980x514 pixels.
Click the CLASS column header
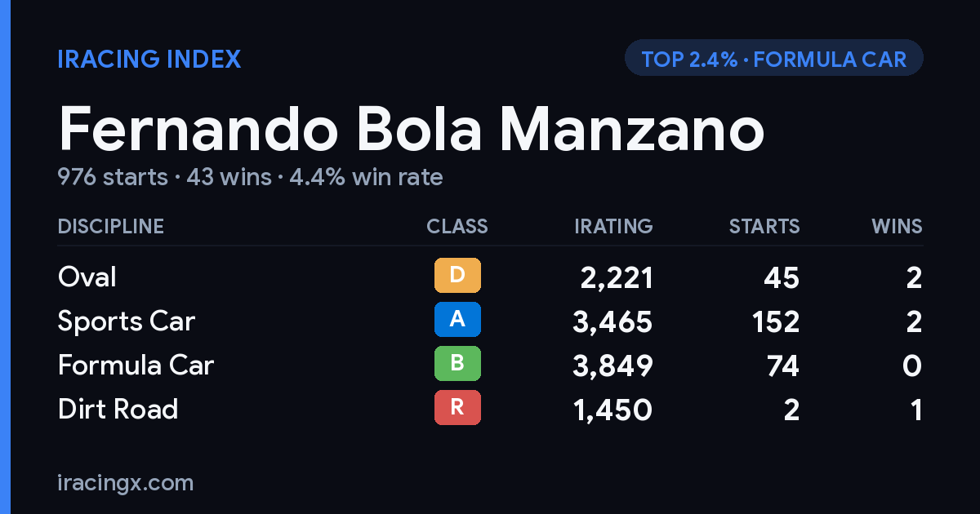tap(457, 226)
